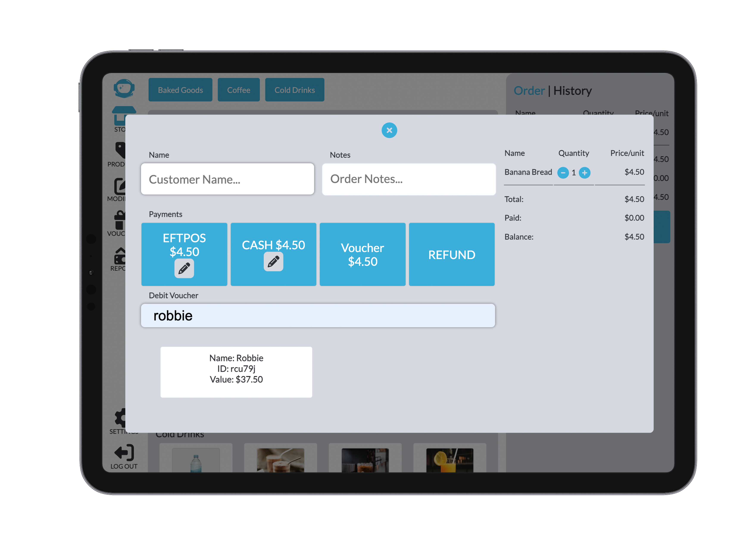Click the Debit Voucher search field
This screenshot has width=756, height=534.
[317, 315]
